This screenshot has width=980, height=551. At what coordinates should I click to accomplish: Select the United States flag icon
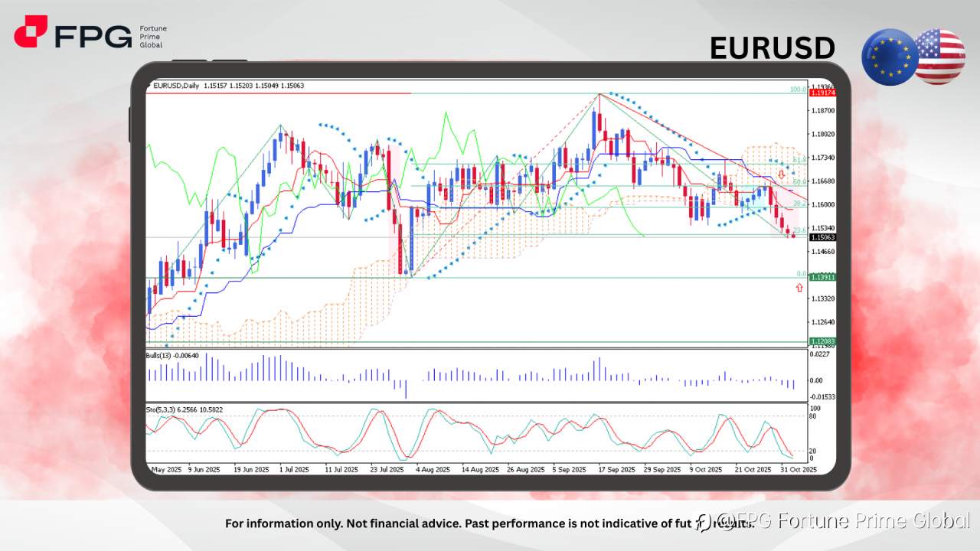940,55
